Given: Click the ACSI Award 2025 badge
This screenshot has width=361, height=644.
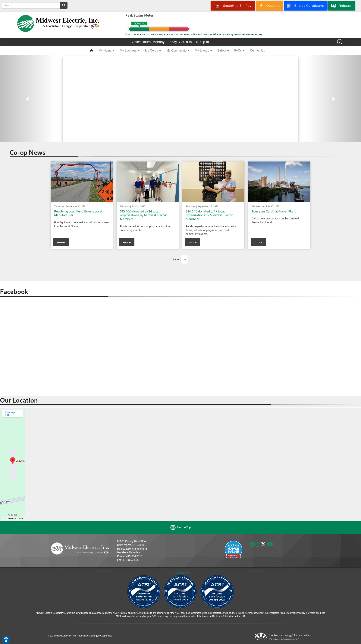Looking at the screenshot, I should point(217,592).
